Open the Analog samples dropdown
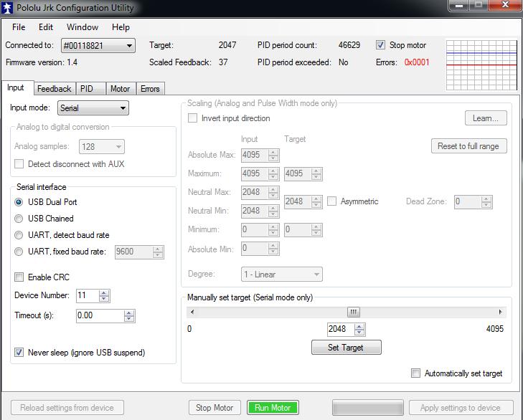This screenshot has height=420, width=523. pyautogui.click(x=102, y=147)
